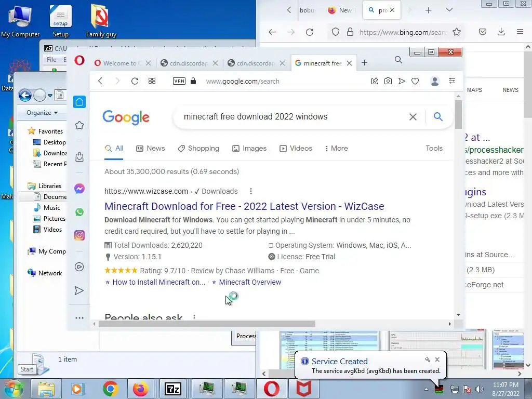Close the minecraft free Google tab
This screenshot has height=399, width=532.
click(349, 63)
